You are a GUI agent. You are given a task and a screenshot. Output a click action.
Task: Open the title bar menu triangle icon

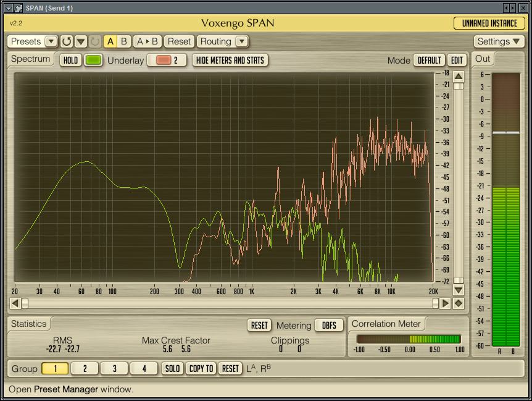tap(9, 8)
